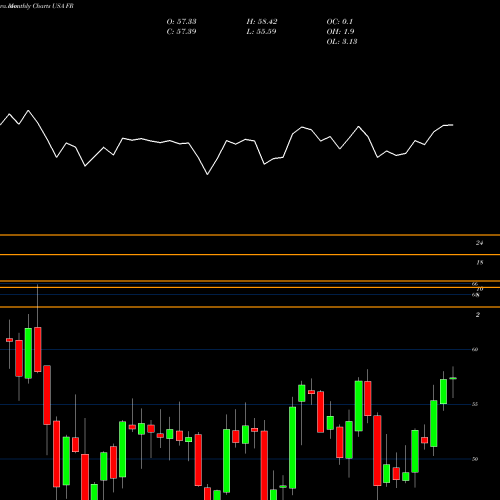
Task: Select the 'OL: 3.13' reading
Action: (x=342, y=42)
